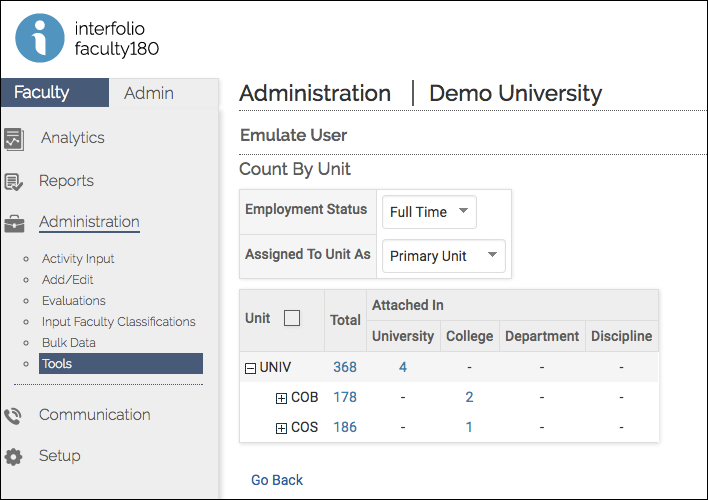This screenshot has width=708, height=500.
Task: Click the Go Back link
Action: click(277, 480)
